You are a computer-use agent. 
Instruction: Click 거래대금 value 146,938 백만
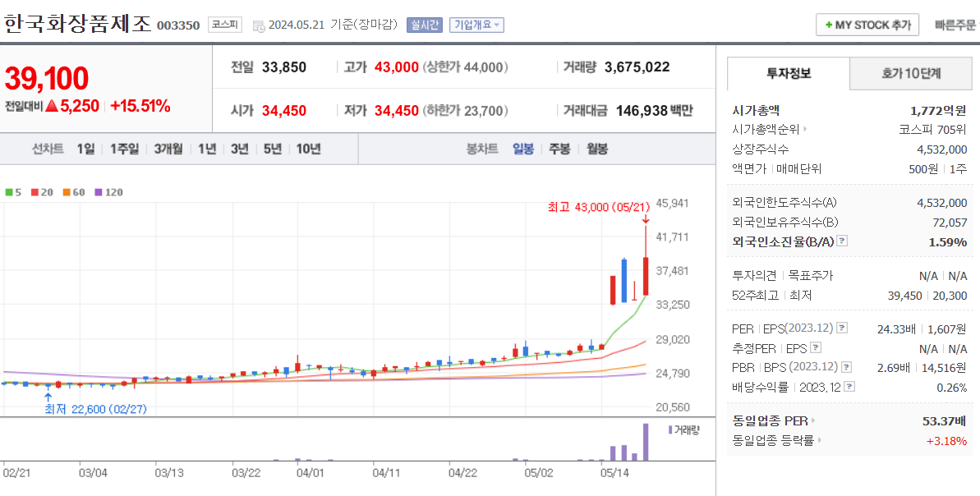pos(655,111)
